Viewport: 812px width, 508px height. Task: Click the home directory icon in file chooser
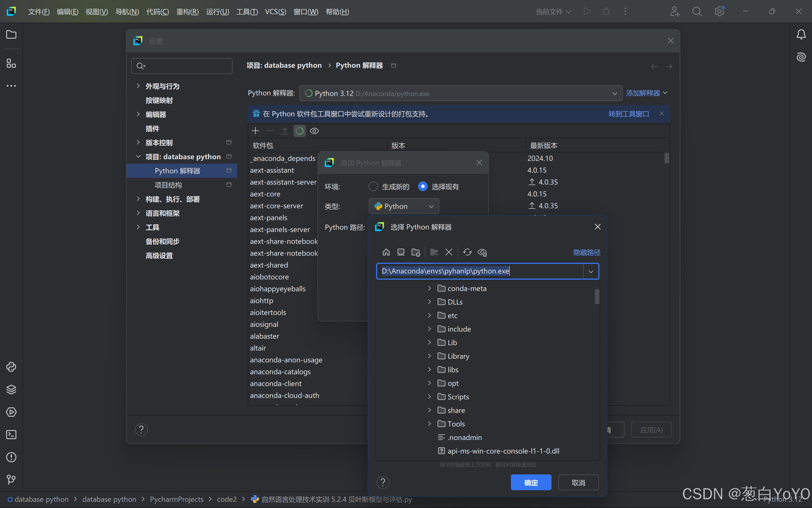(386, 252)
